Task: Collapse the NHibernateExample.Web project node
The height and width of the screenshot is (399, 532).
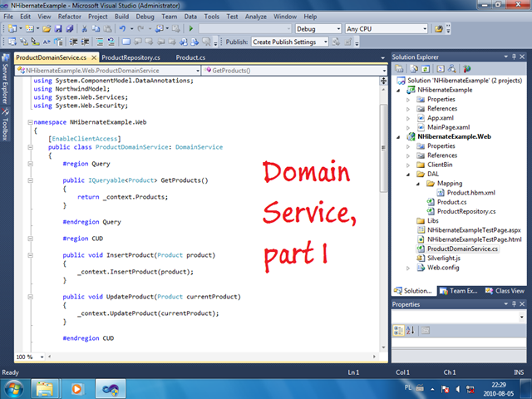Action: pyautogui.click(x=399, y=137)
